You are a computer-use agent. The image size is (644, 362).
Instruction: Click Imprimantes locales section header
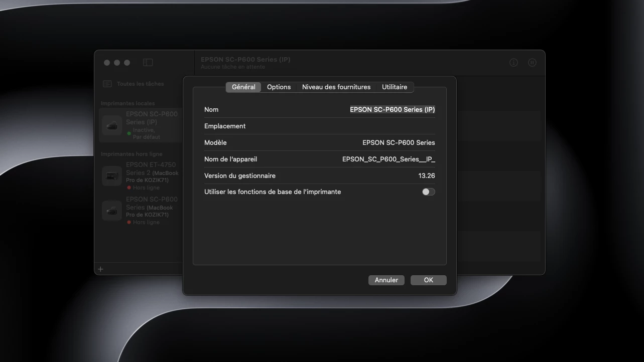pyautogui.click(x=128, y=103)
